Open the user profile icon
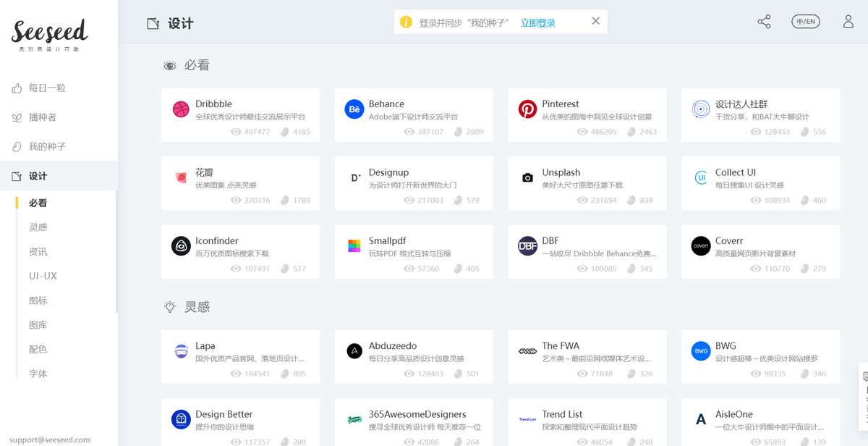Image resolution: width=868 pixels, height=446 pixels. click(848, 22)
